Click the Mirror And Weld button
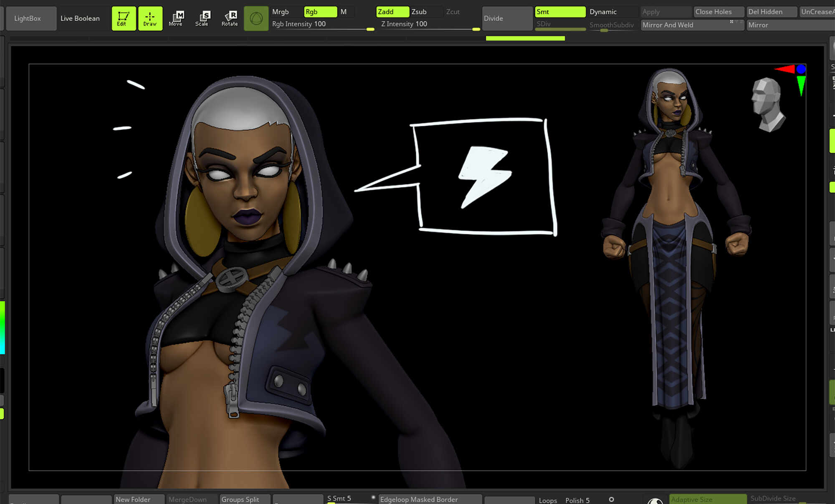This screenshot has width=835, height=504. point(692,25)
